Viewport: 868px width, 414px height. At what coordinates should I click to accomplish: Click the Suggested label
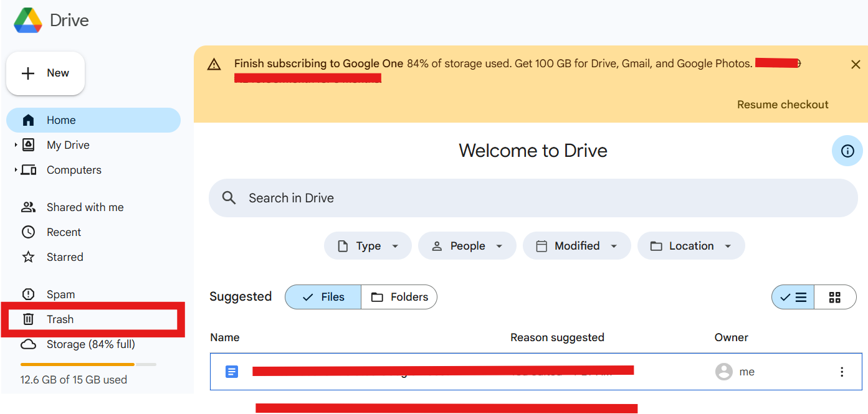click(241, 296)
